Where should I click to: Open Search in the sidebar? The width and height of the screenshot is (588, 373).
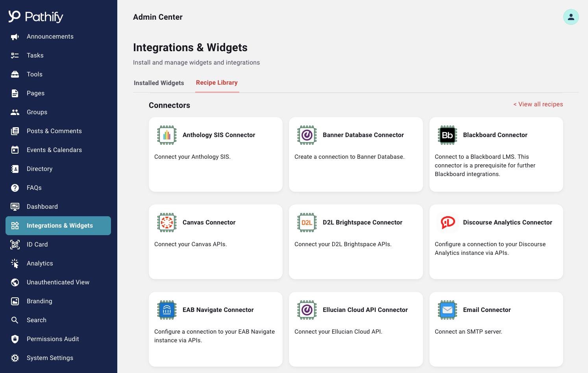(58, 320)
